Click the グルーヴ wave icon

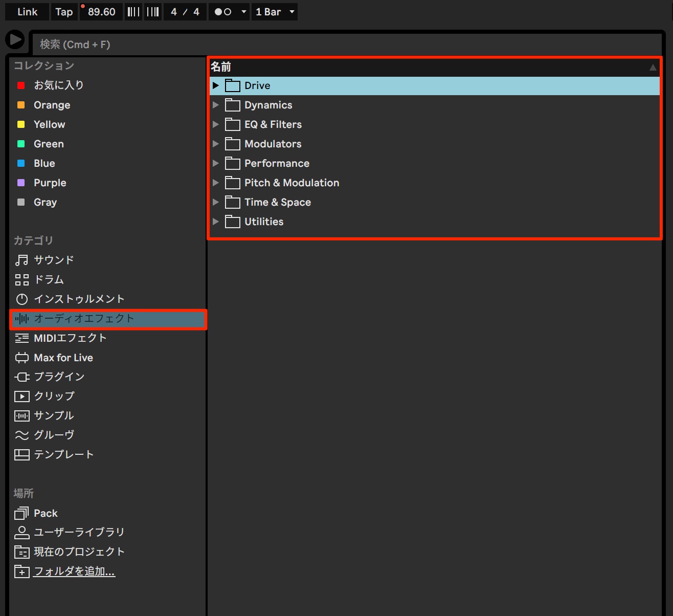(x=21, y=435)
